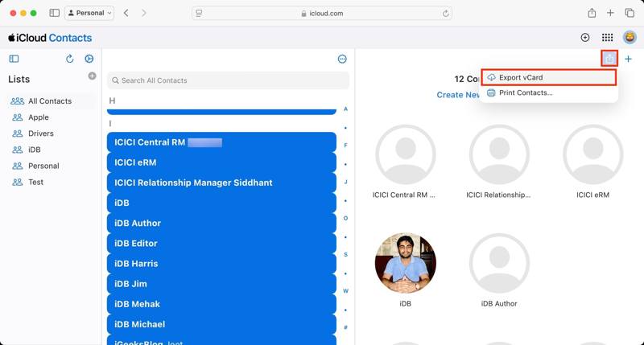Select ICICI Relationship Manager Siddhant row

tap(222, 183)
